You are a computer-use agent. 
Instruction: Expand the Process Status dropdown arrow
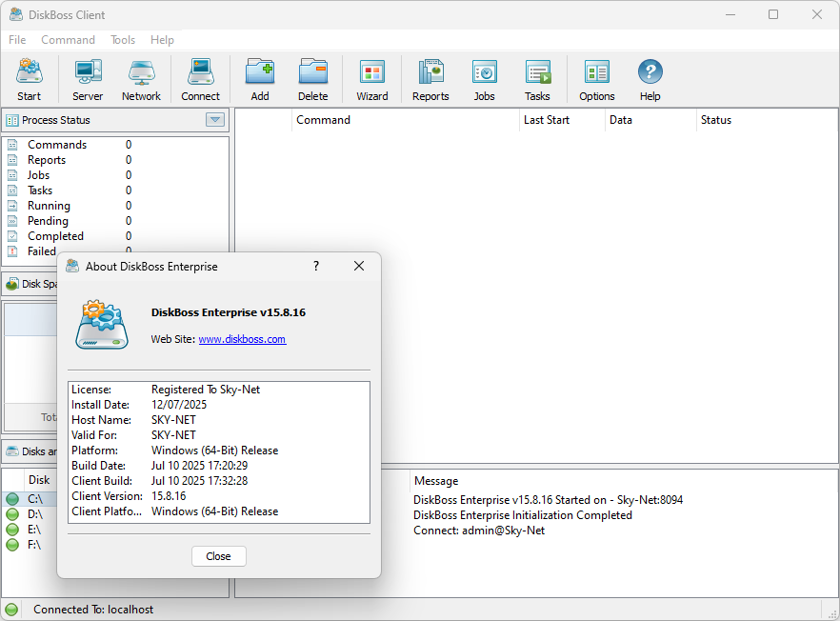[x=215, y=120]
